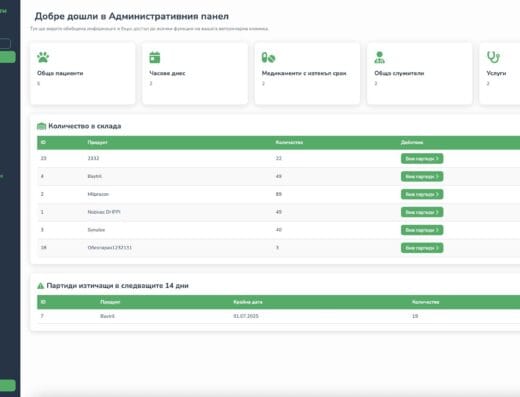
Task: Click the Действия column header
Action: tap(412, 142)
